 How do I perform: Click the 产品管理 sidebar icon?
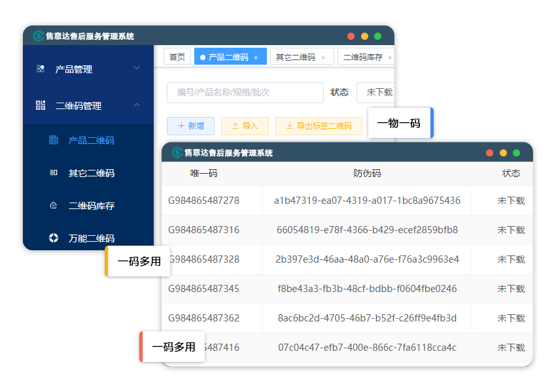click(41, 69)
